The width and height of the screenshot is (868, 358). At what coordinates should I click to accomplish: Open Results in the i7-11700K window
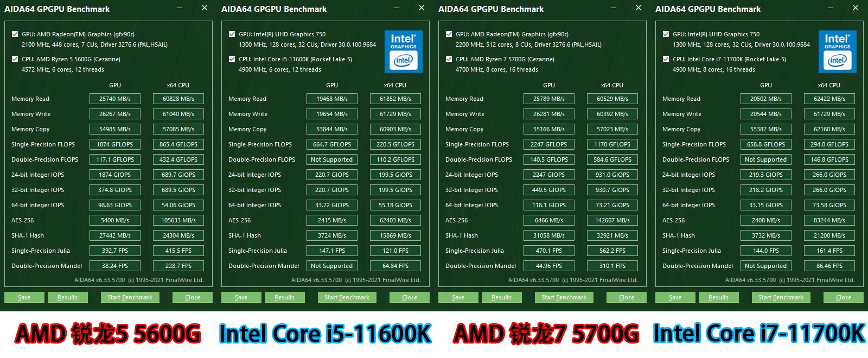click(x=718, y=297)
